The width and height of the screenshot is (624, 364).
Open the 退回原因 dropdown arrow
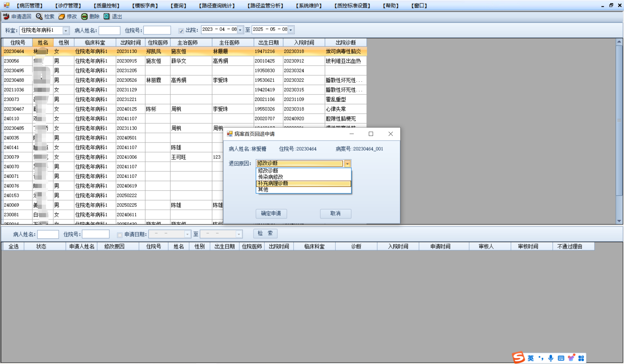click(347, 163)
